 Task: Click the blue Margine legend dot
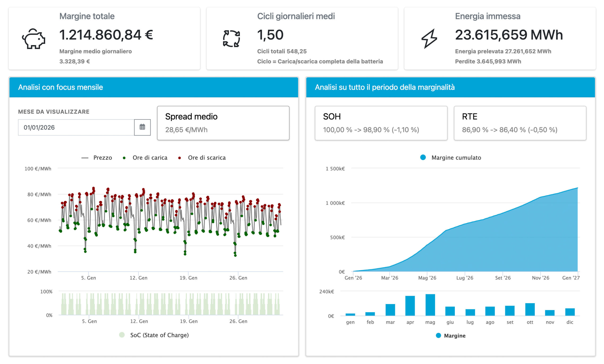click(438, 335)
